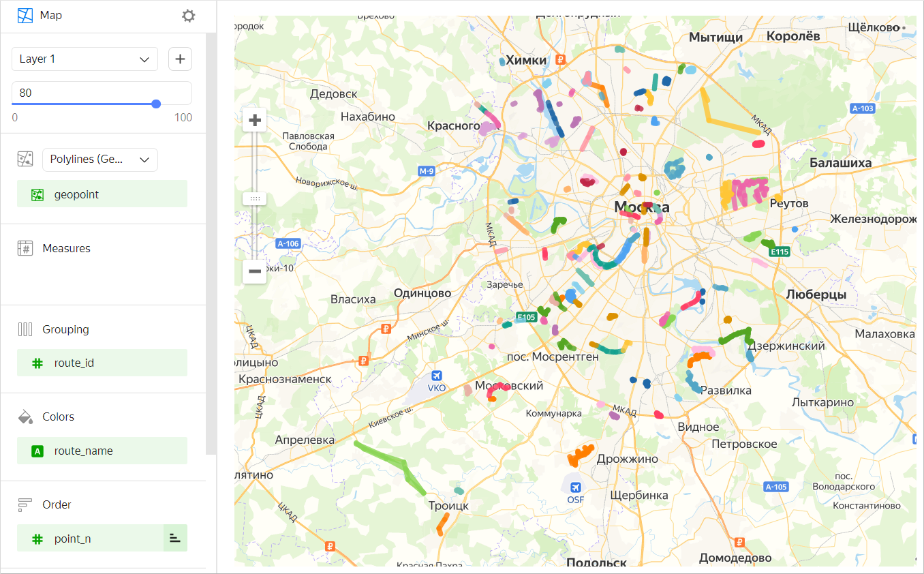Click the Colors paint bucket icon
Screen dimensions: 924x574
coord(25,416)
